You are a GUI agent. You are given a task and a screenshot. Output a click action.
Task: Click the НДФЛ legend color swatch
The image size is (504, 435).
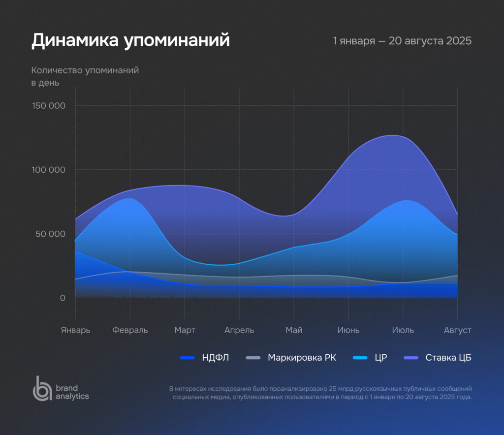point(188,358)
